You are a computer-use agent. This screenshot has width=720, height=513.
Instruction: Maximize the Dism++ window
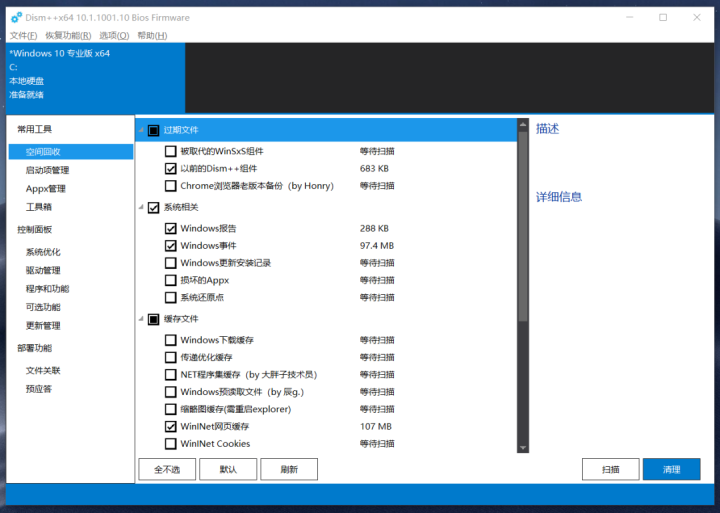click(663, 17)
